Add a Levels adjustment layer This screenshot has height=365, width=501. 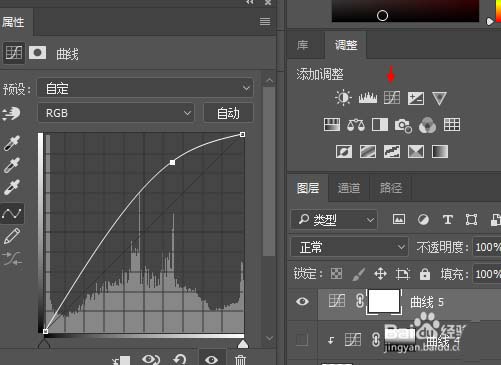click(368, 98)
